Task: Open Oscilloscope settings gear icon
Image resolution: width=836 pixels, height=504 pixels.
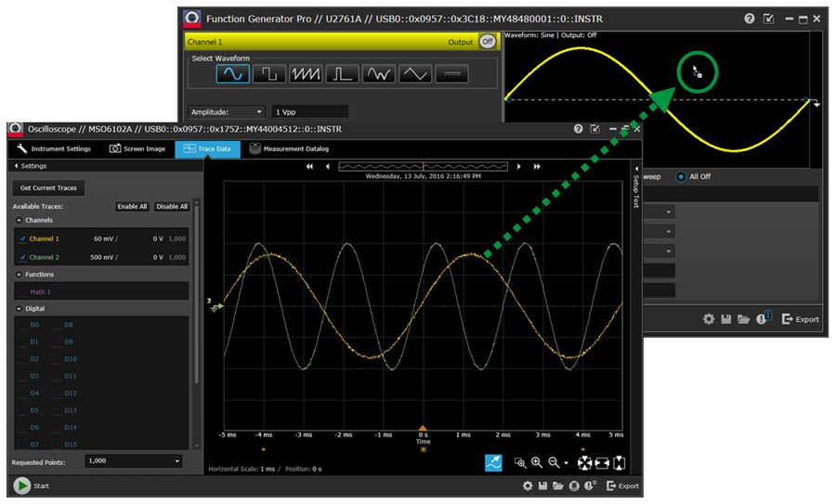Action: point(528,485)
